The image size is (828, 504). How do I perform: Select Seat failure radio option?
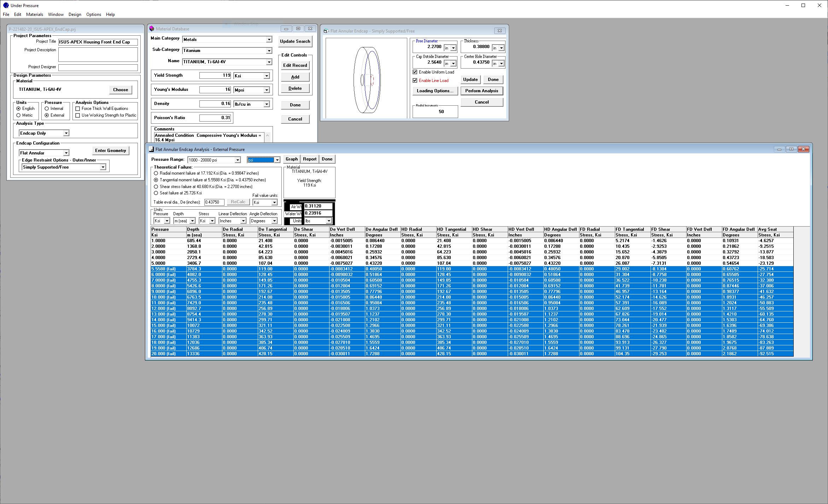point(156,193)
